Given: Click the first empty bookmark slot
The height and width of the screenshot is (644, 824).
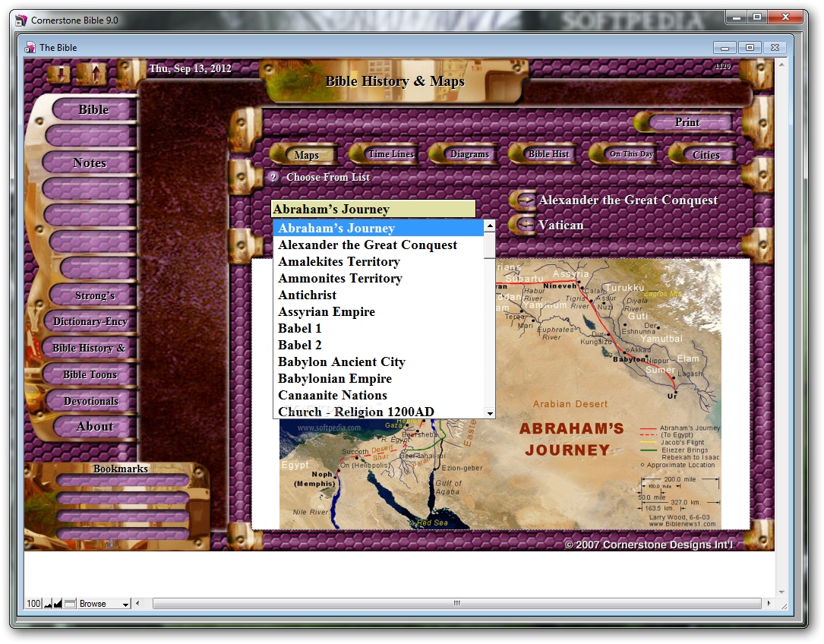Looking at the screenshot, I should click(122, 480).
